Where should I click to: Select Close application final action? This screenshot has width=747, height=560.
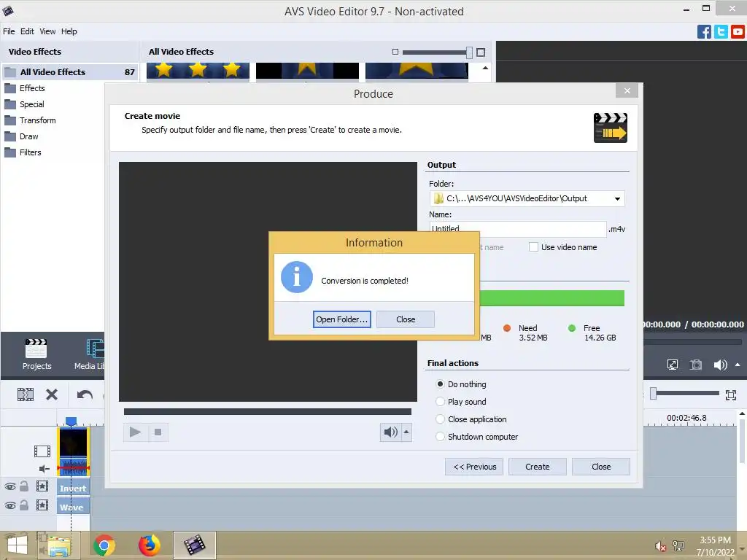pos(440,419)
